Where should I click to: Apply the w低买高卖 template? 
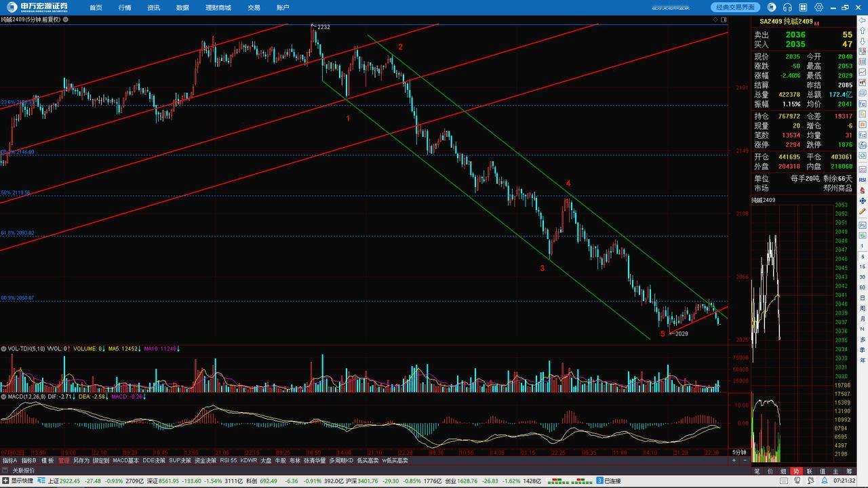395,460
